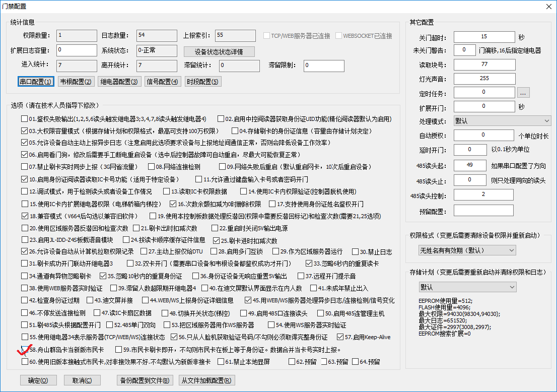Enable 11.允许通过键盘输入卡号或者密码开门

(x=198, y=179)
